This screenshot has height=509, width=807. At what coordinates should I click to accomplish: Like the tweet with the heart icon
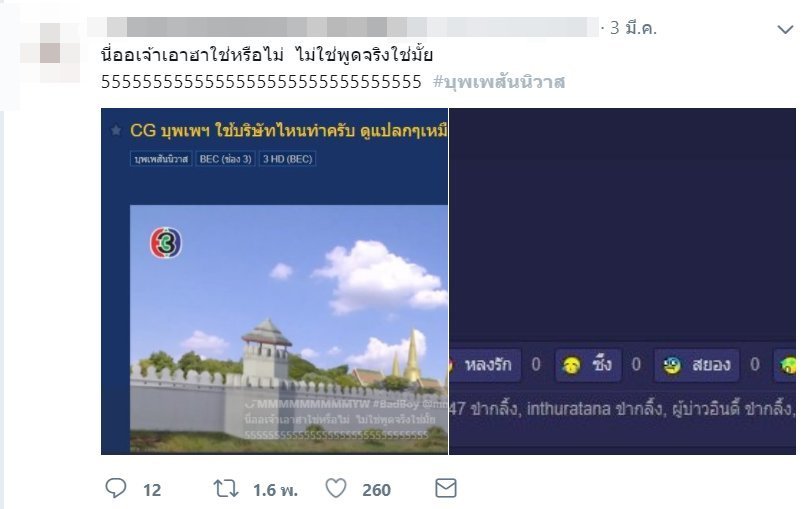coord(336,488)
